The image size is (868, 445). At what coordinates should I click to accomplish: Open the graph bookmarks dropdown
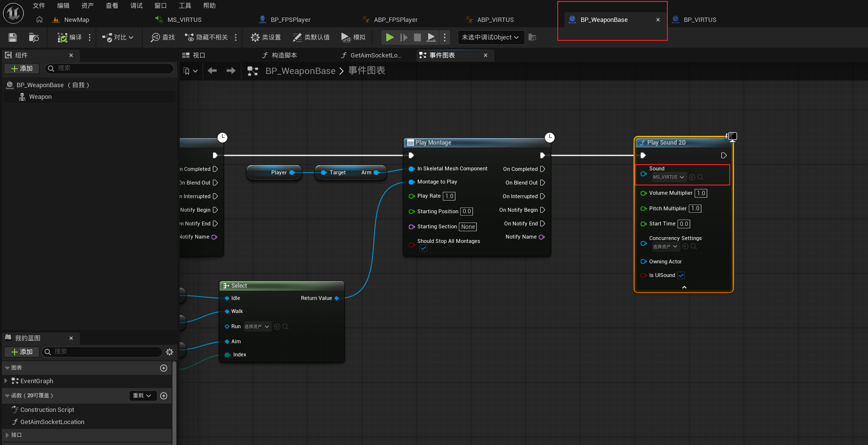click(190, 71)
